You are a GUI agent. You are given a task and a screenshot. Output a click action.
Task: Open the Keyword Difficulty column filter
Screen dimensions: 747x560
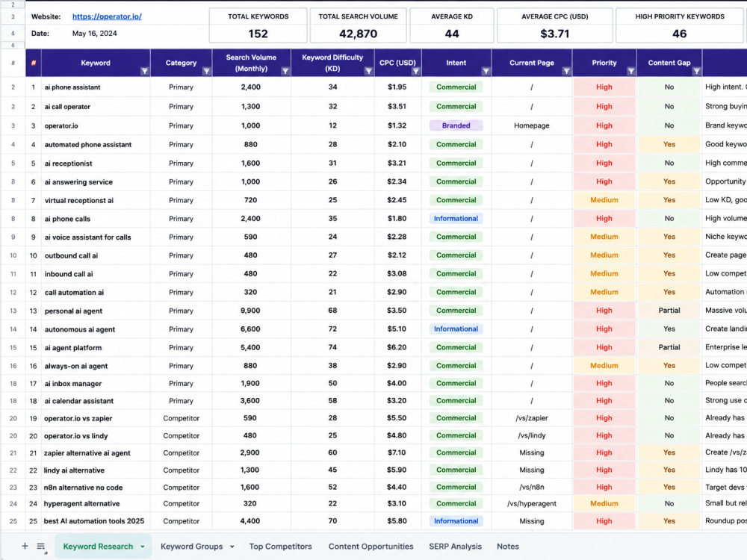click(369, 72)
